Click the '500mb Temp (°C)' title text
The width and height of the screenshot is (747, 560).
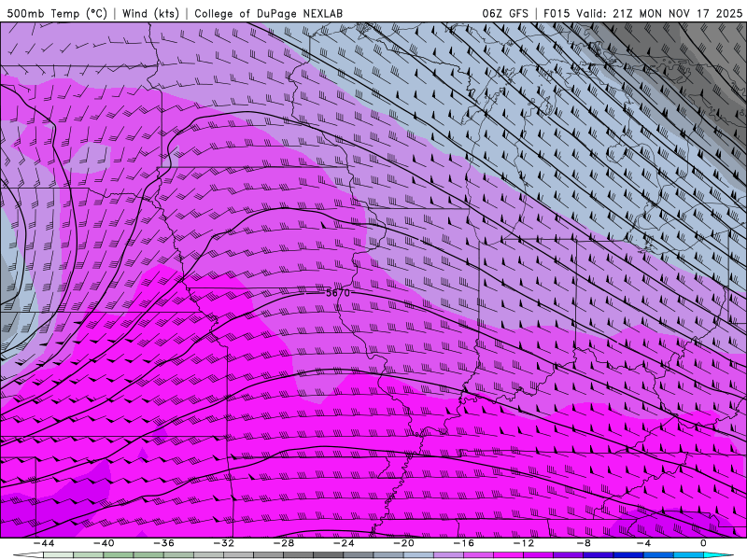[57, 14]
